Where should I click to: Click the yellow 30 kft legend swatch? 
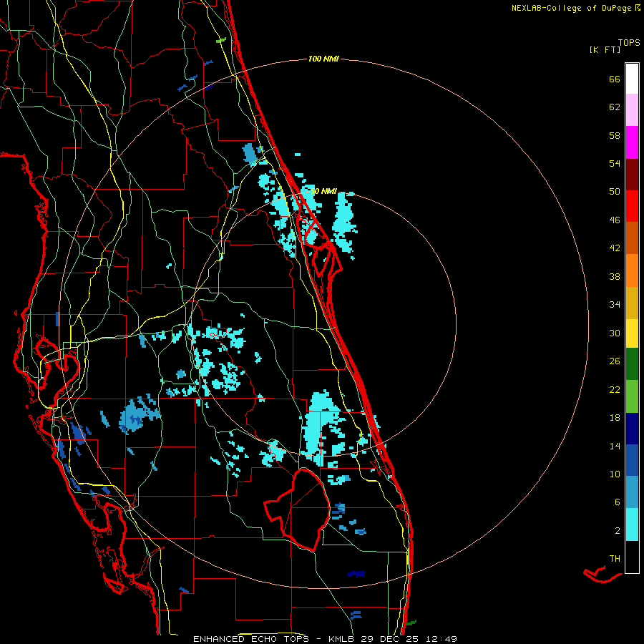tap(632, 333)
